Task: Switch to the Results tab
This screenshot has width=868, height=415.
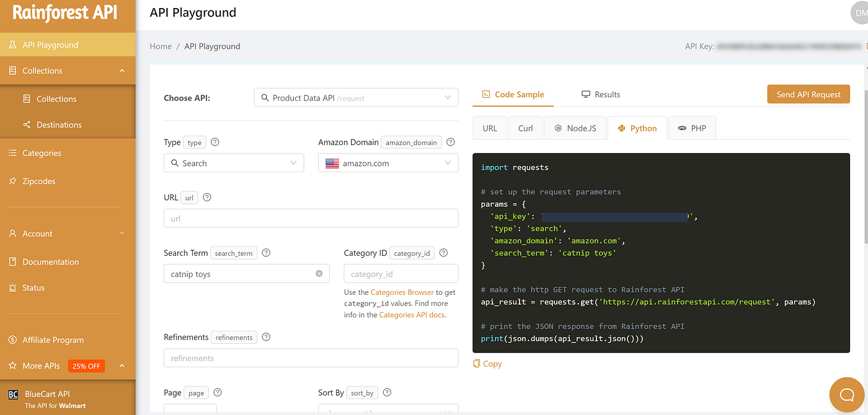Action: [x=601, y=94]
